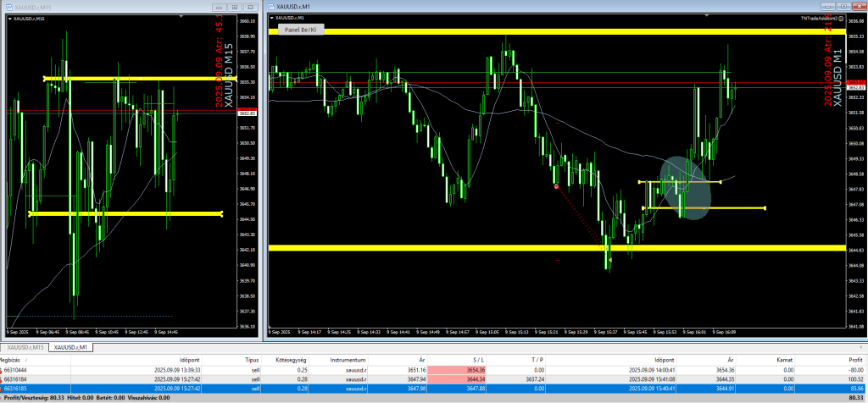Open the XAUUSD.r,M1 chart dropdown arrow

(271, 18)
